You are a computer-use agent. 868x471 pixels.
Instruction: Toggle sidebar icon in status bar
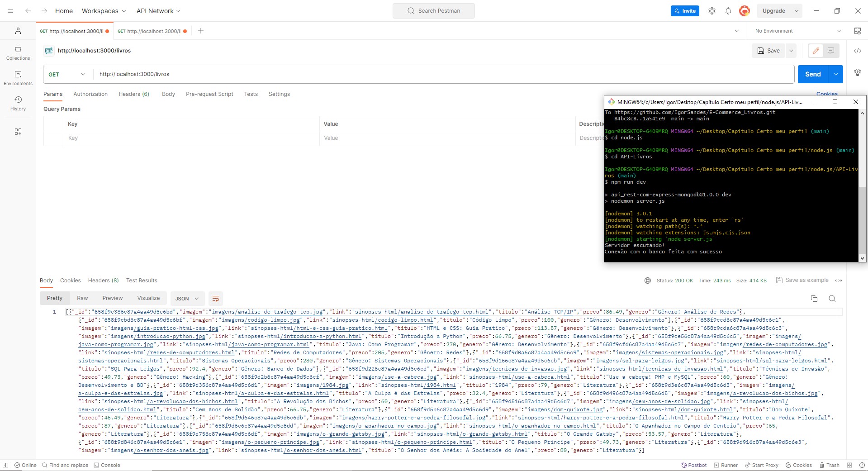click(5, 465)
